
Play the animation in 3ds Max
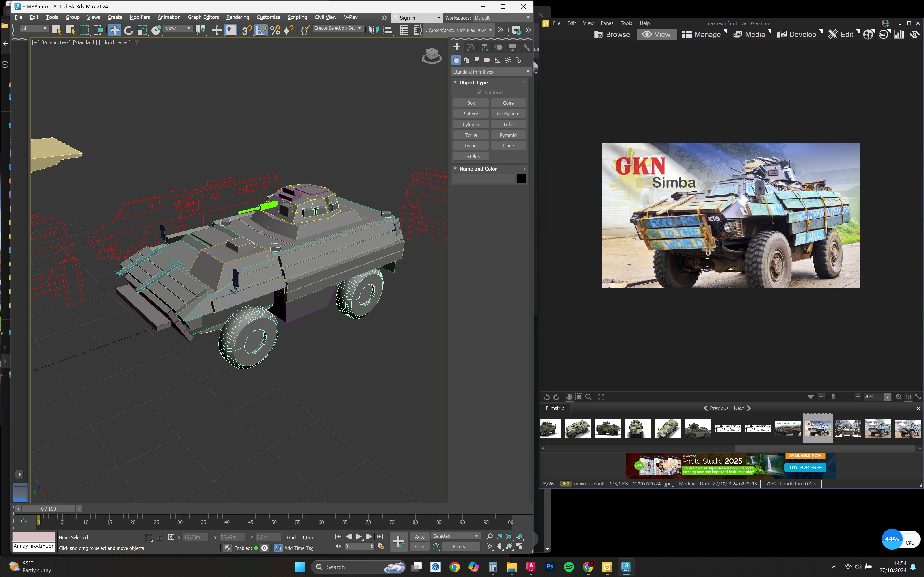click(x=358, y=537)
